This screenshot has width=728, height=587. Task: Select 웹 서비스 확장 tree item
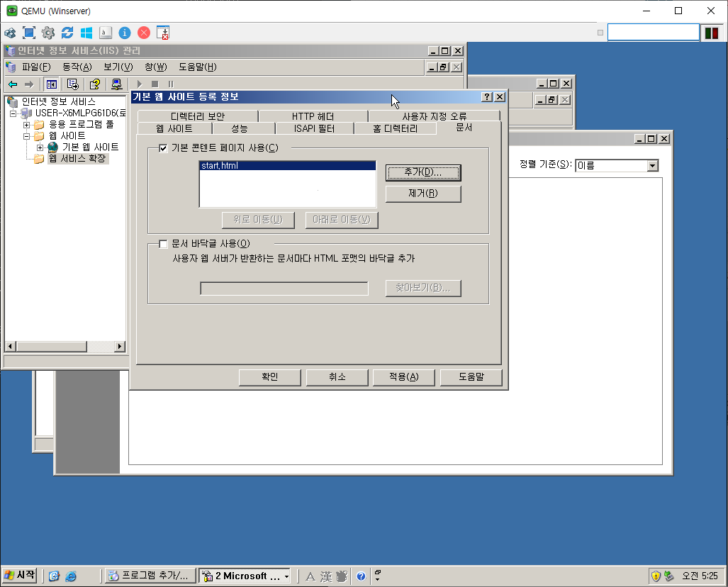pyautogui.click(x=77, y=158)
